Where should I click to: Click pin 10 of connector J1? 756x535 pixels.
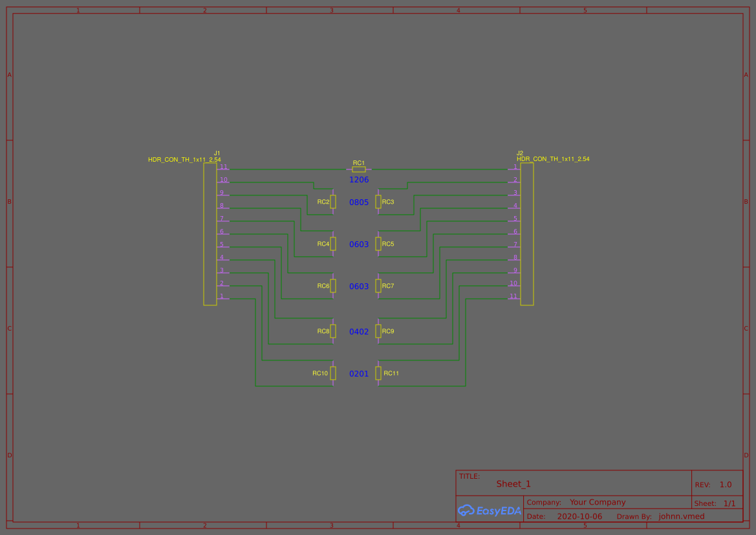(x=223, y=180)
